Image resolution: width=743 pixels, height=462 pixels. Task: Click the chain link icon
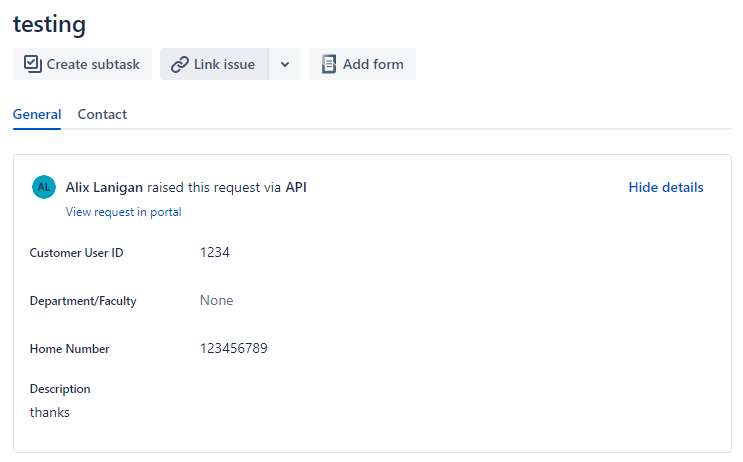180,64
